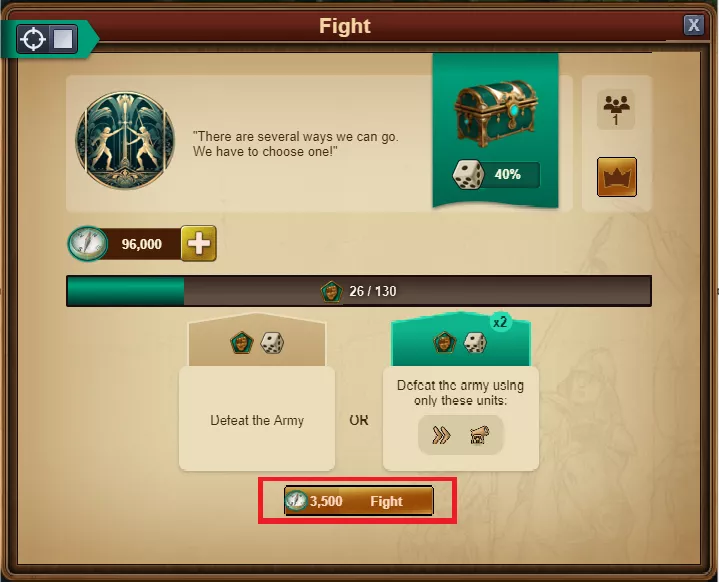Select the Defeat the Army option
Image resolution: width=719 pixels, height=582 pixels.
(x=257, y=418)
